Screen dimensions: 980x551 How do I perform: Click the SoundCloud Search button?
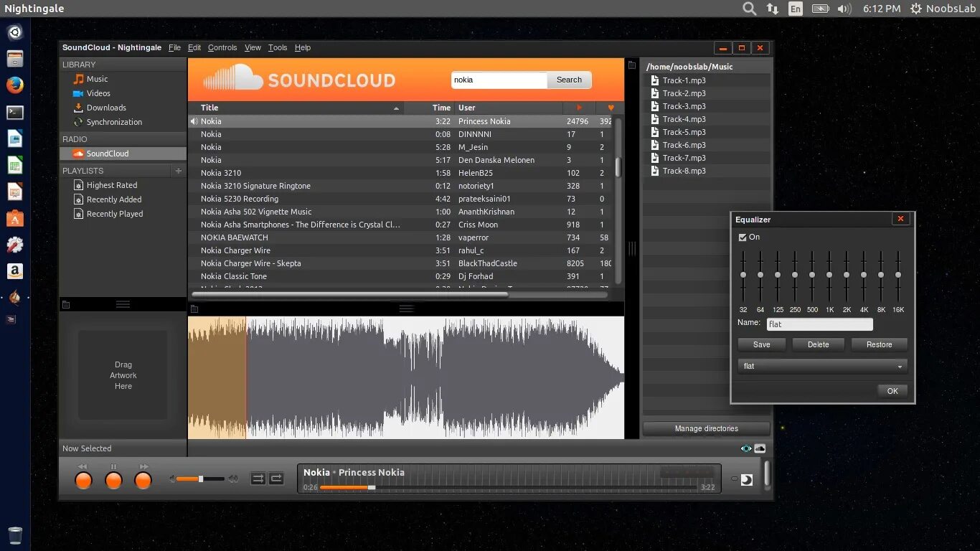(x=570, y=80)
